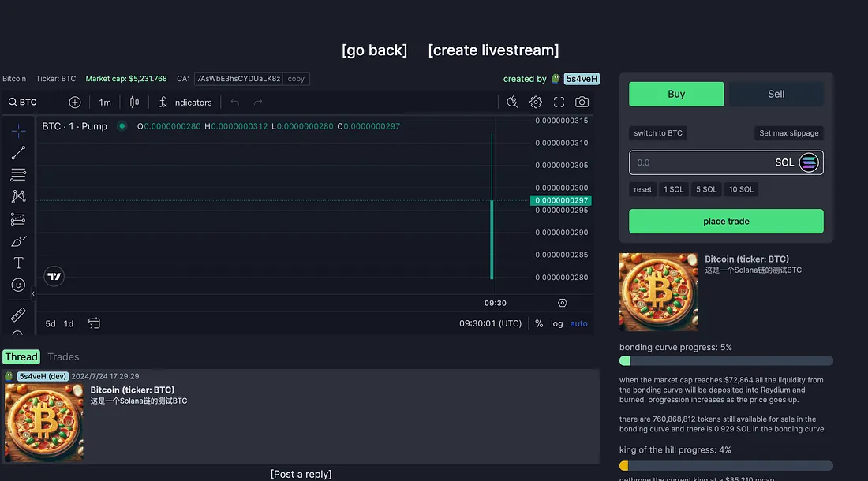Switch to the Buy tab
The width and height of the screenshot is (868, 481).
[676, 94]
